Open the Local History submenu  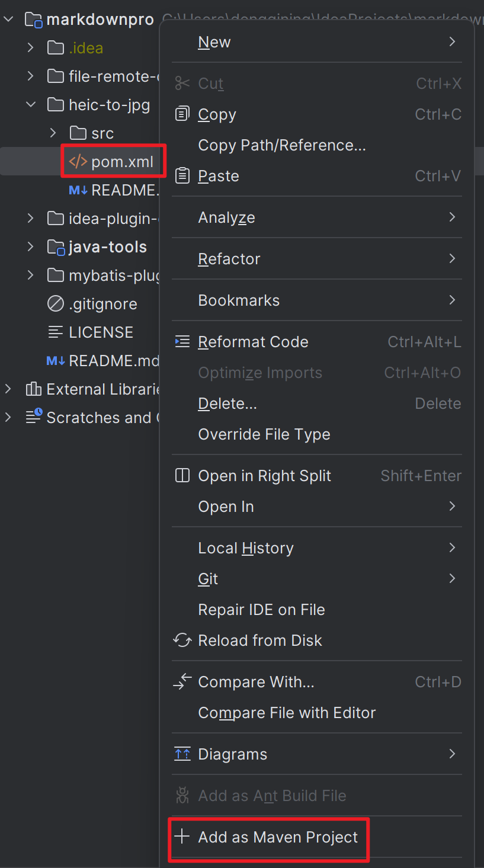[x=246, y=548]
